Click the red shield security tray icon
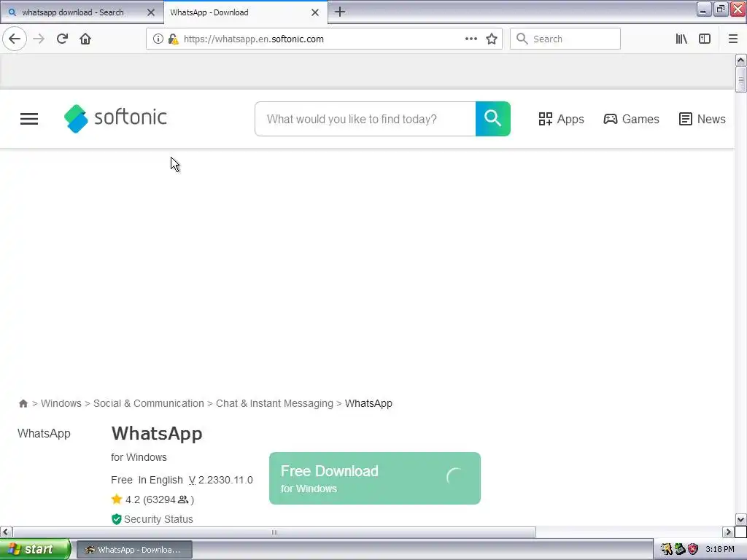This screenshot has height=560, width=747. pos(693,550)
